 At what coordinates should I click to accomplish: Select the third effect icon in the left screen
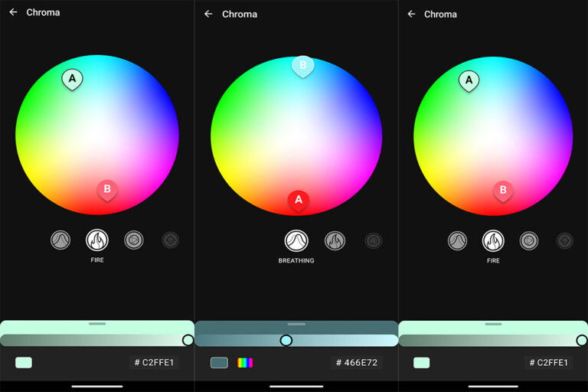coord(134,240)
